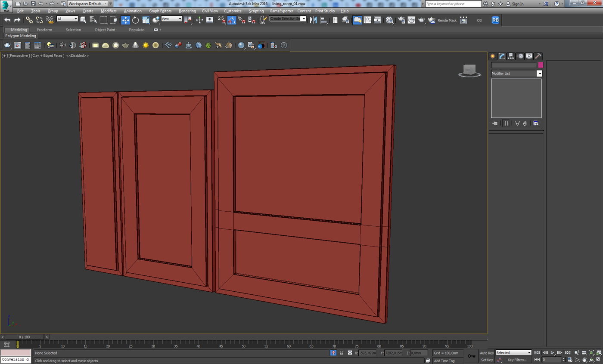Open the Hierarchy command panel tab
The width and height of the screenshot is (603, 364).
(511, 56)
